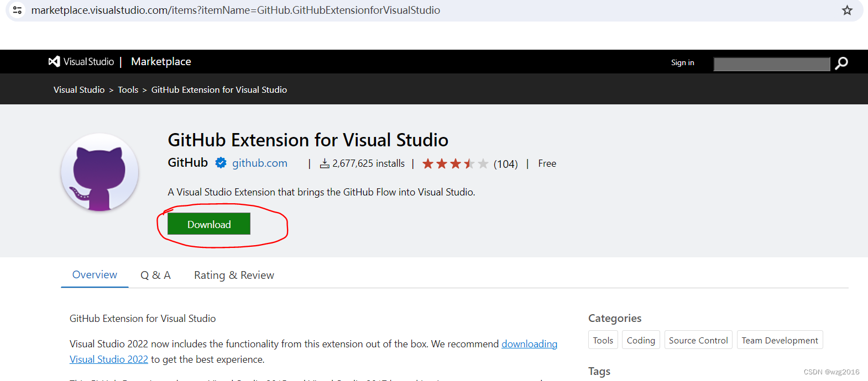Open the github.com link
Screen dimensions: 868x381
point(260,163)
